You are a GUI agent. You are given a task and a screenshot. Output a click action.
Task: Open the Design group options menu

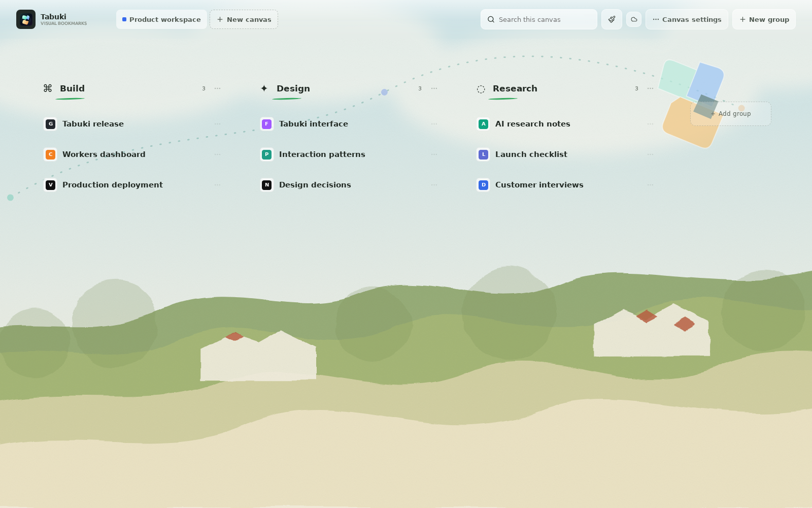(x=434, y=88)
